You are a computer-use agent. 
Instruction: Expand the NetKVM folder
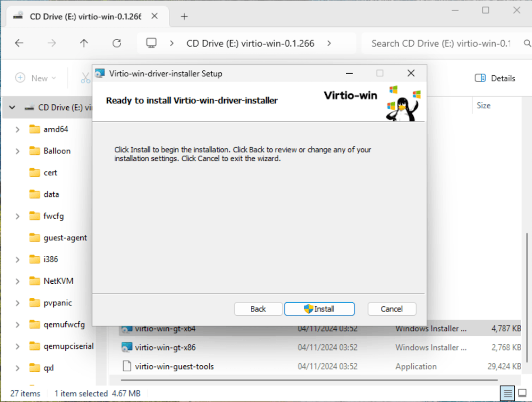point(17,281)
